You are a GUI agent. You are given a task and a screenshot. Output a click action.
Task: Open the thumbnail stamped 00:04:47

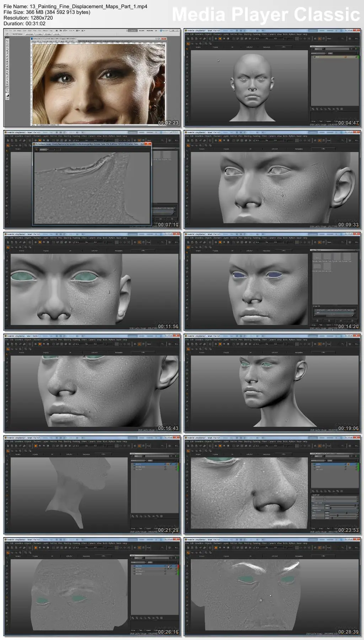(272, 78)
